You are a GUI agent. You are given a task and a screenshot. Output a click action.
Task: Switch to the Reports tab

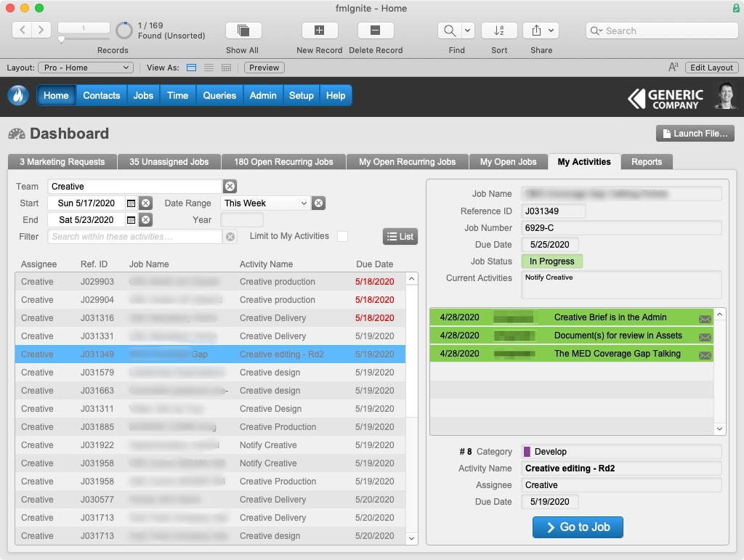[x=646, y=162]
